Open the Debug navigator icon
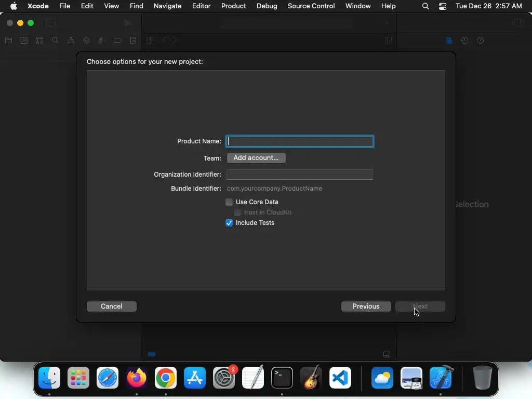The image size is (532, 399). pos(101,41)
